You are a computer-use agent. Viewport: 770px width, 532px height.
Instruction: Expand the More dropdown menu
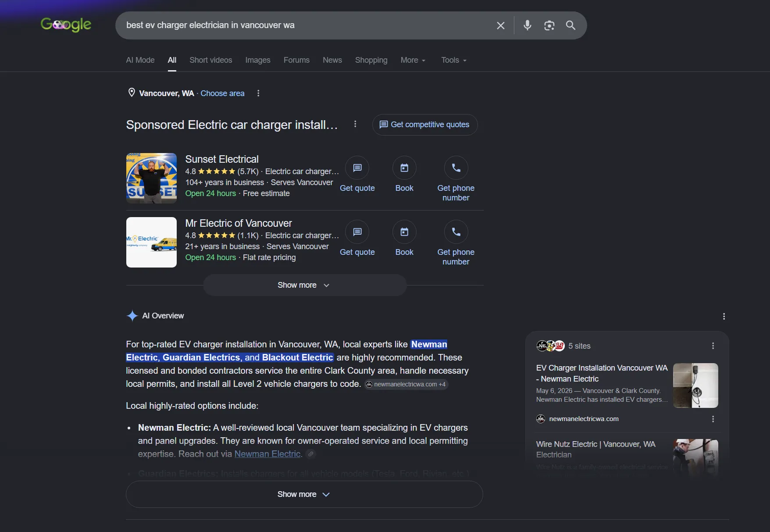(x=413, y=60)
